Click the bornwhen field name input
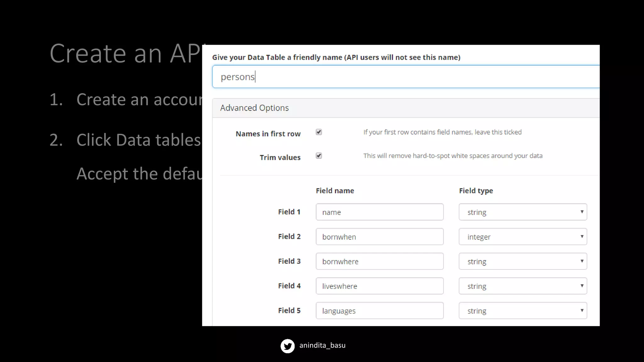 (x=380, y=237)
